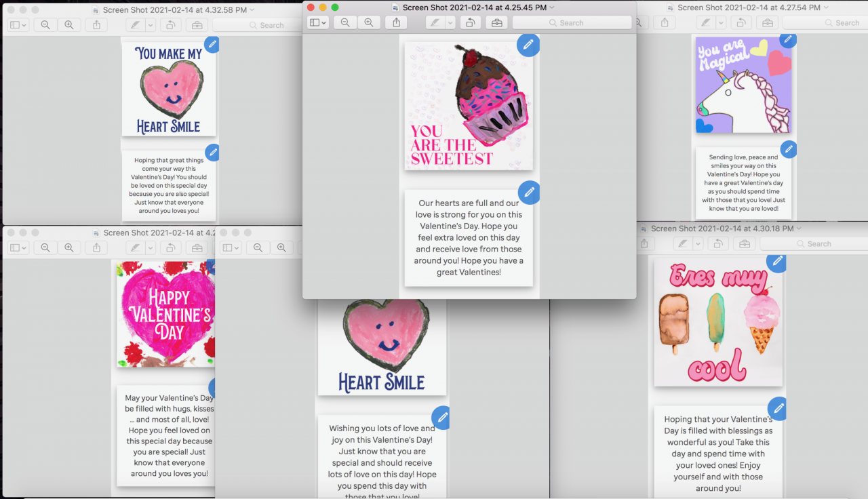Open sidebar view menu in 4.25.45 PM window

point(317,22)
